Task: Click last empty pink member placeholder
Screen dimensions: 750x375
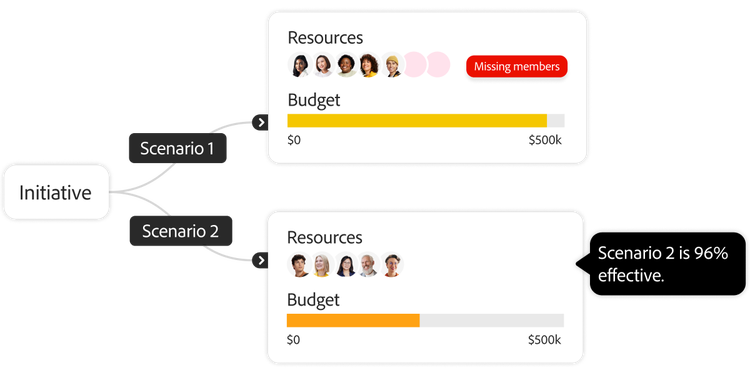Action: point(438,65)
